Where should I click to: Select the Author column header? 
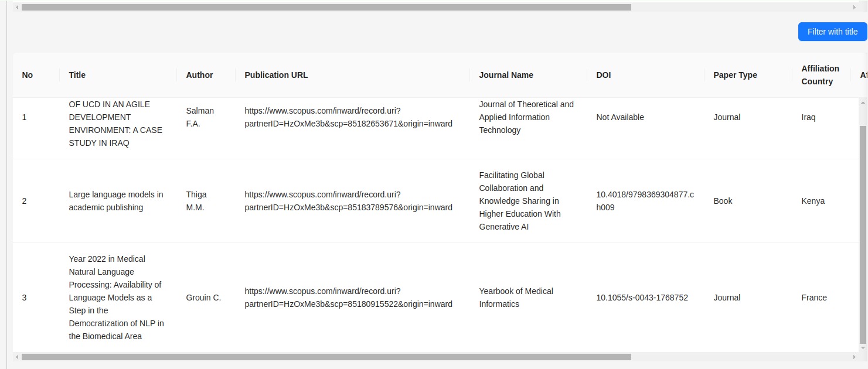click(199, 75)
